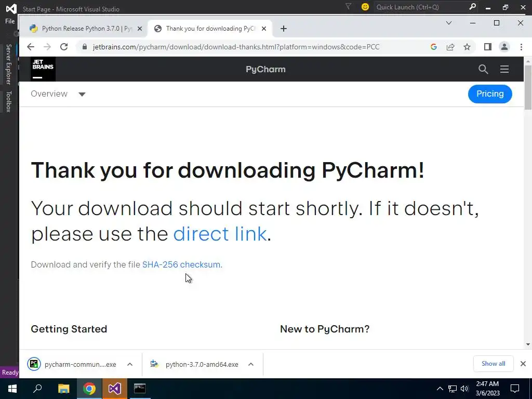532x399 pixels.
Task: Open the Chrome profile avatar
Action: (x=504, y=47)
